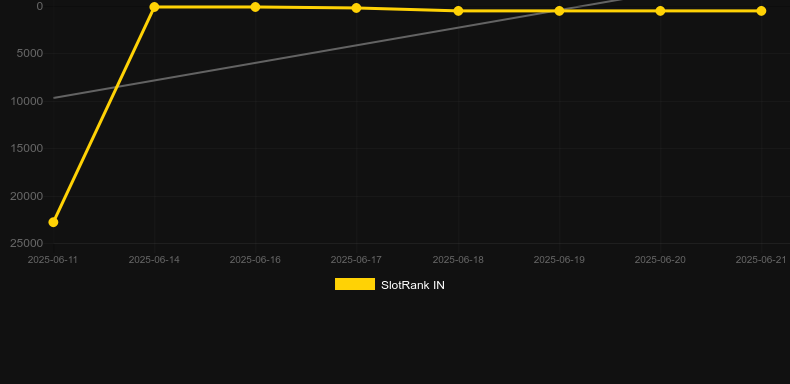Select the 15000 value on y-axis

(27, 148)
